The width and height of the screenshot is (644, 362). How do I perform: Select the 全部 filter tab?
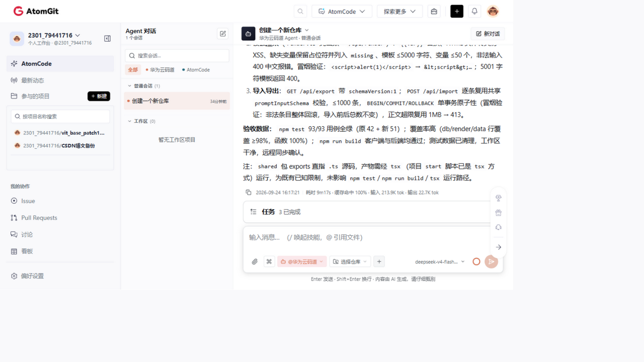point(133,70)
